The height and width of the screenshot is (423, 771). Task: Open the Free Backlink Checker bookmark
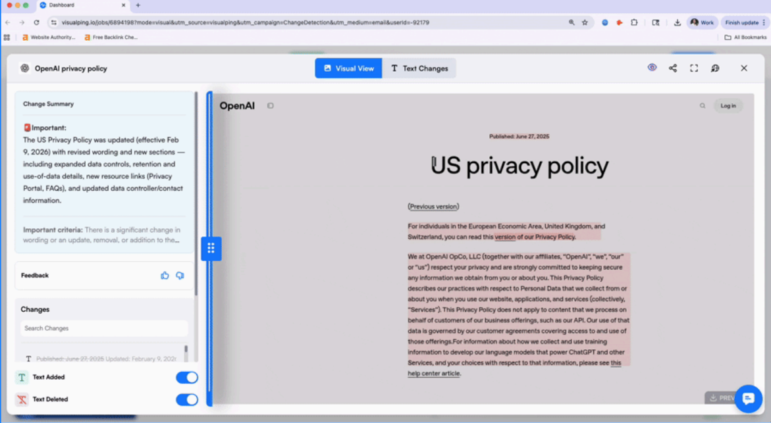(x=111, y=37)
